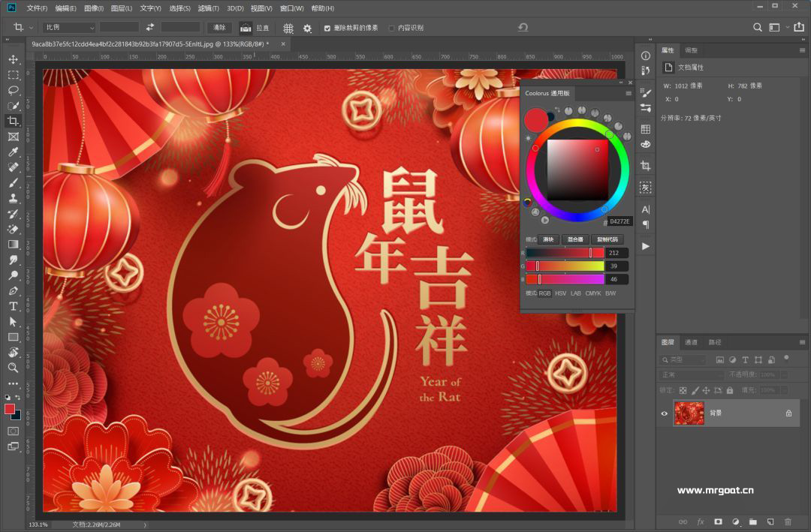811x532 pixels.
Task: Select the Eyedropper tool in the toolbox
Action: (13, 152)
